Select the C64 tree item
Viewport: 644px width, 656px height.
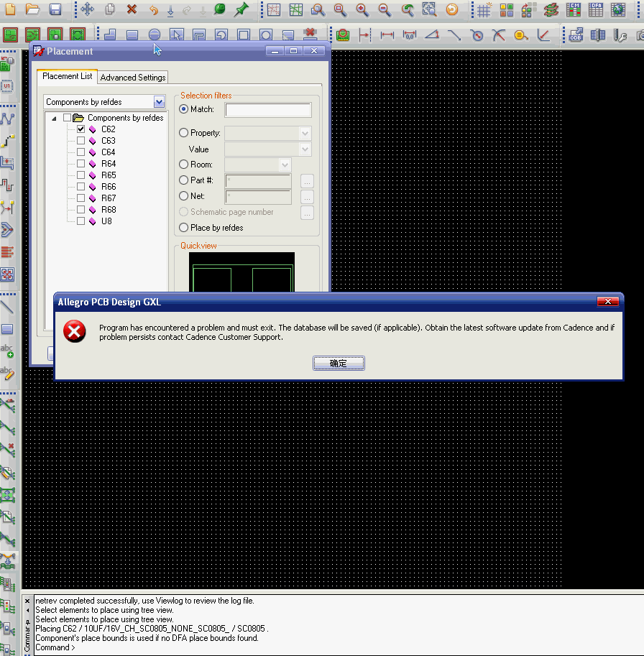[x=108, y=152]
